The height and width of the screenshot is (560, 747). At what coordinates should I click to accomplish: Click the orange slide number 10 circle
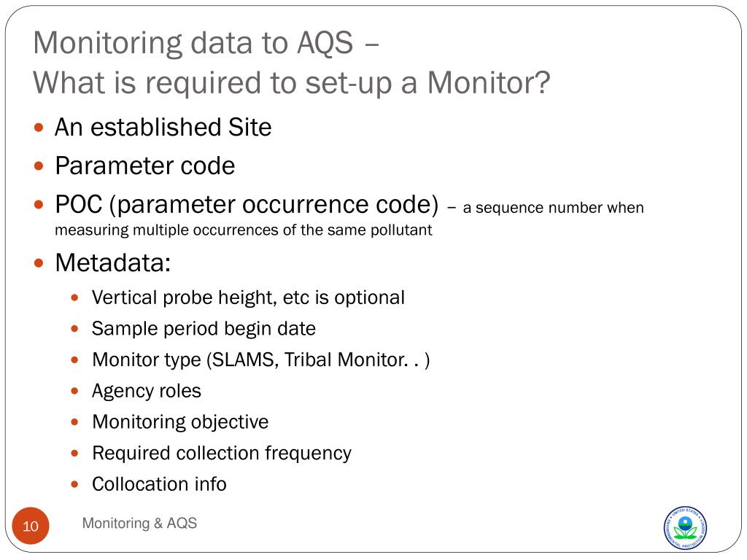pos(31,526)
